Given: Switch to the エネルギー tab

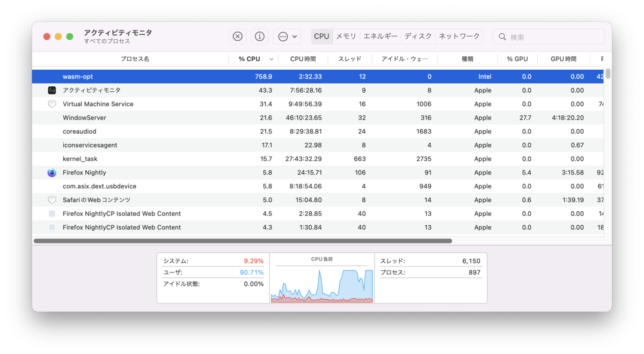Looking at the screenshot, I should 380,36.
